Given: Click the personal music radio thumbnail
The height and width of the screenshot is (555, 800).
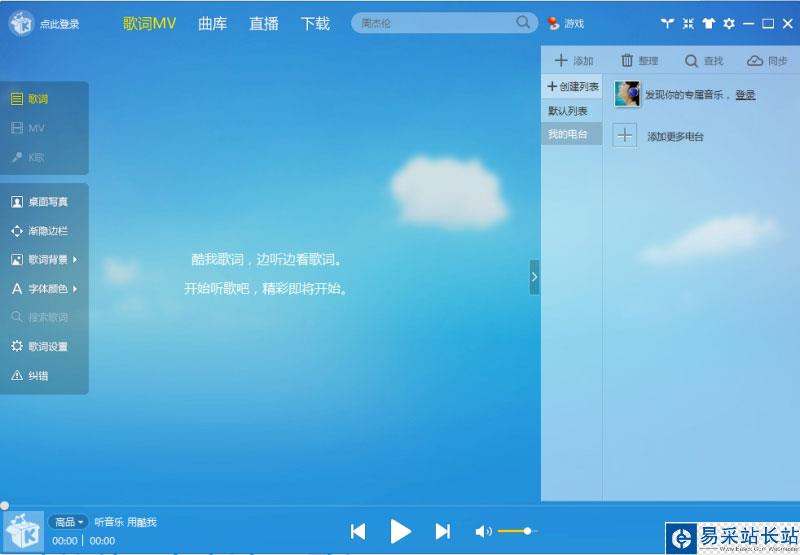Looking at the screenshot, I should coord(627,94).
